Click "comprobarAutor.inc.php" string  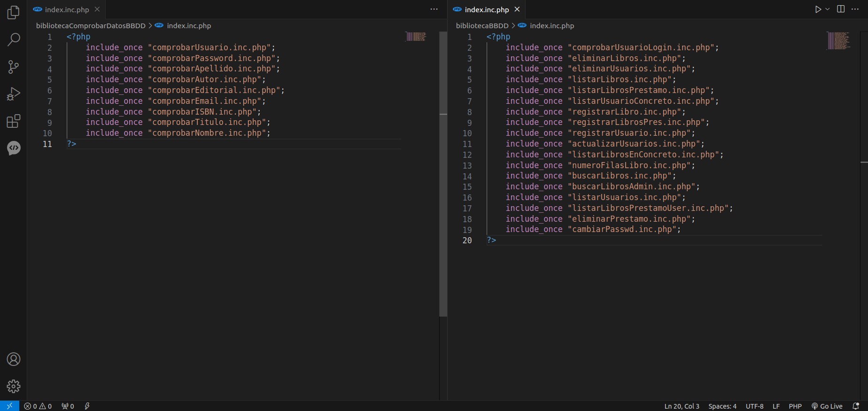pyautogui.click(x=204, y=79)
